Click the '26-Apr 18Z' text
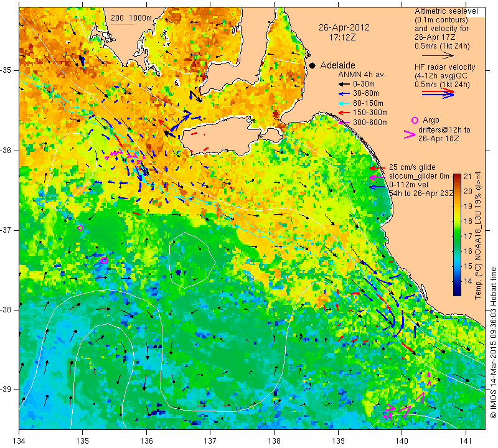 click(x=438, y=139)
